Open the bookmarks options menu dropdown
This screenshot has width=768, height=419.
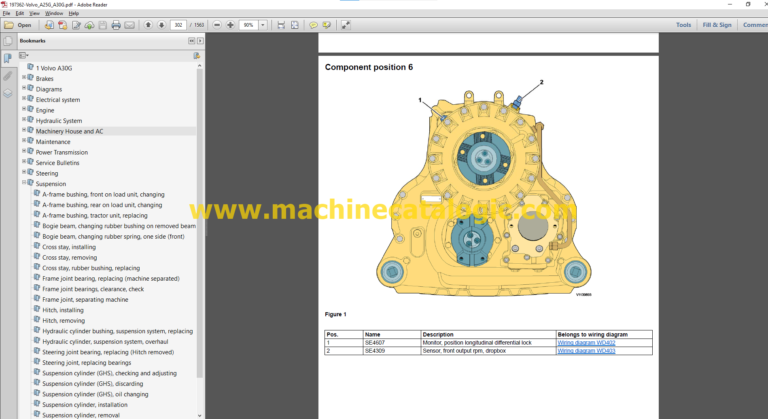[24, 55]
